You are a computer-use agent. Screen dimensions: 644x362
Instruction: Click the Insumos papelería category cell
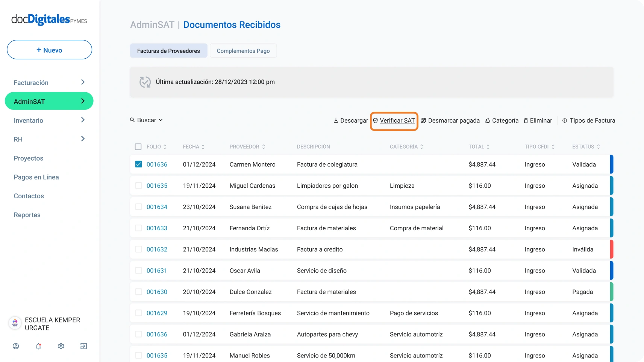(415, 207)
